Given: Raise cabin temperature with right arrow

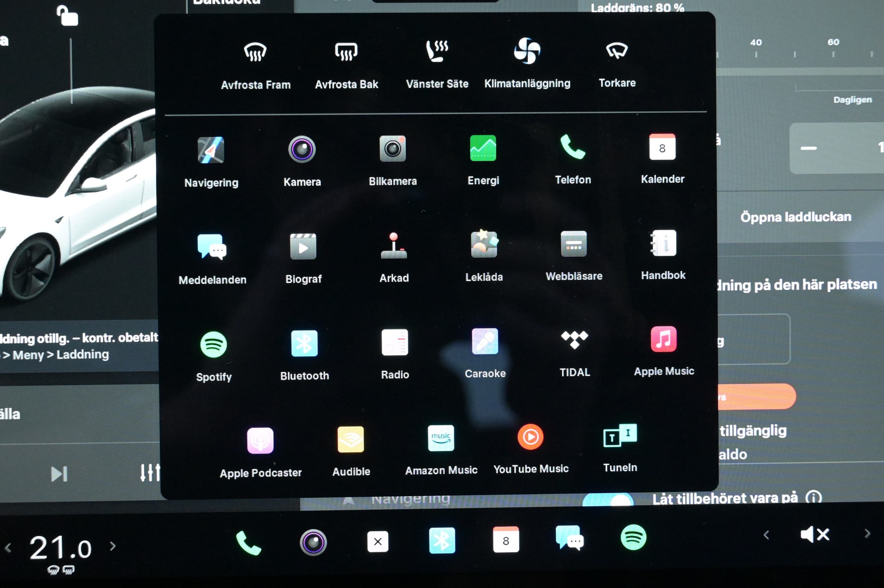Looking at the screenshot, I should click(113, 546).
